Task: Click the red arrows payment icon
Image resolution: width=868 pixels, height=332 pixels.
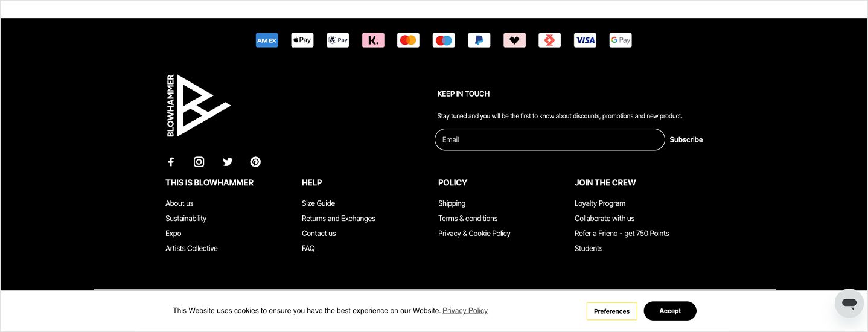Action: [549, 40]
